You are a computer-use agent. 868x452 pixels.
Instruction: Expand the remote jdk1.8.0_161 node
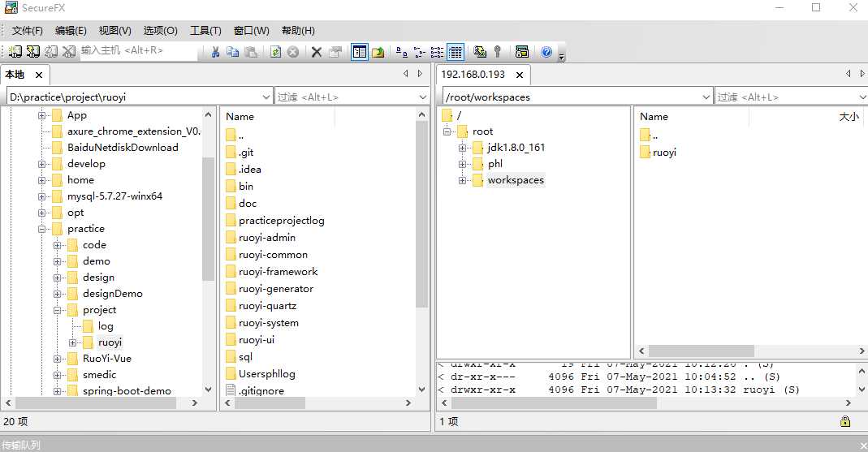(462, 149)
